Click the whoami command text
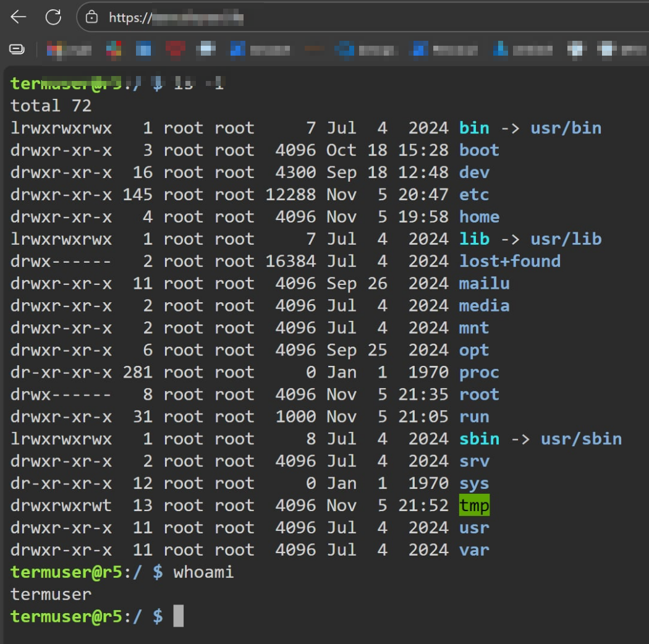649x644 pixels. tap(203, 572)
